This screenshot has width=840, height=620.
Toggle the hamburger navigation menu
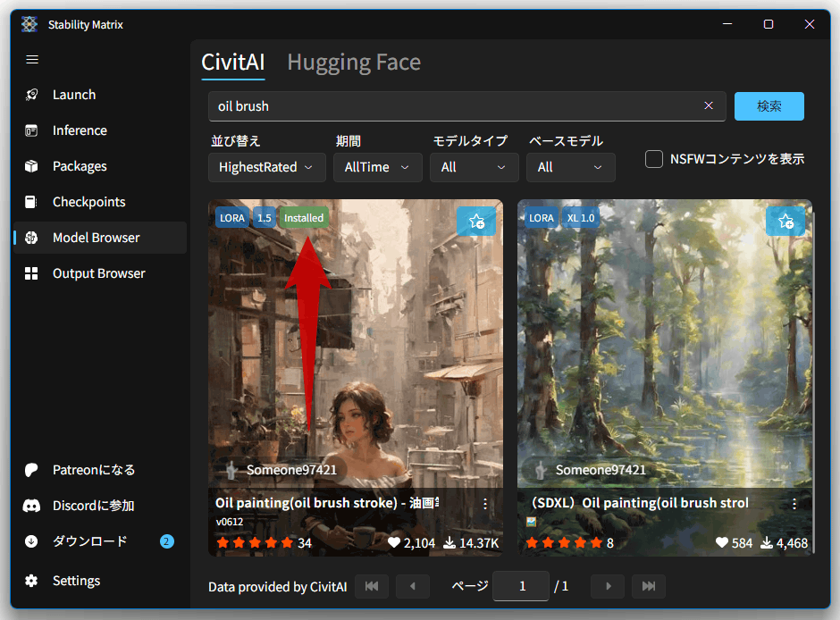[32, 60]
